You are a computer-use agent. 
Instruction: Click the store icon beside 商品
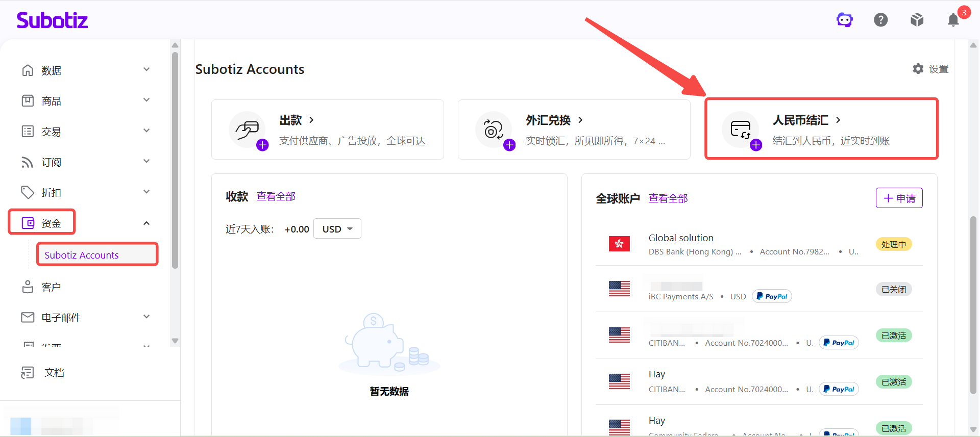pos(28,101)
